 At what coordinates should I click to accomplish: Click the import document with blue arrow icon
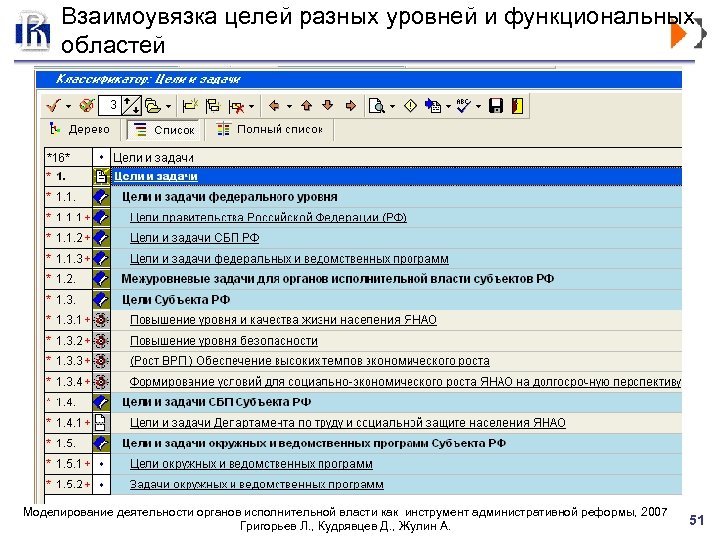(433, 106)
